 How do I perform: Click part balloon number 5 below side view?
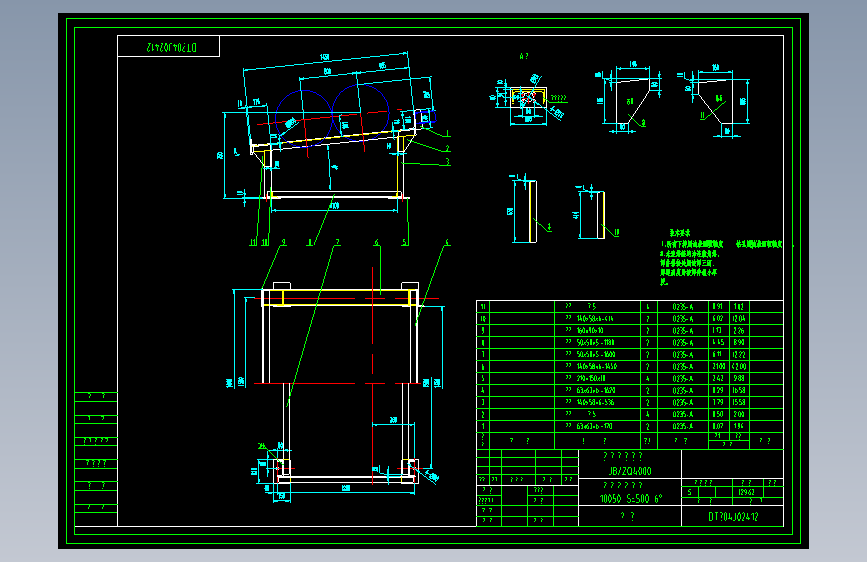click(404, 242)
